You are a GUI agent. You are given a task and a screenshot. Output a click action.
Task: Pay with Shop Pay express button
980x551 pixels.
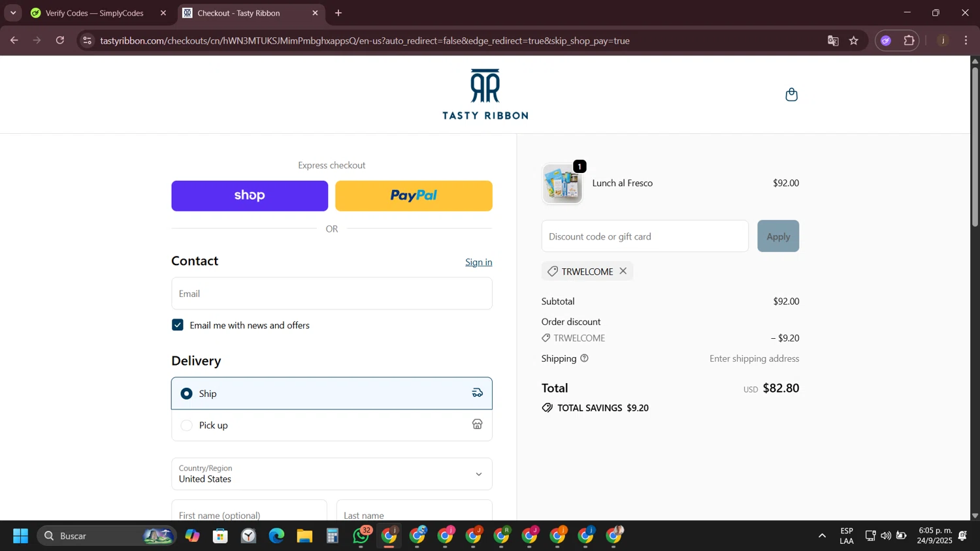pos(250,196)
